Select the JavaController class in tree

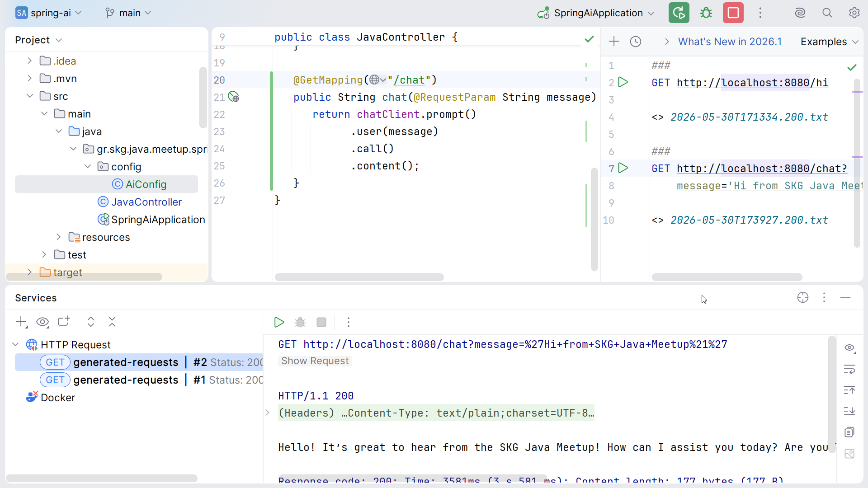point(146,202)
